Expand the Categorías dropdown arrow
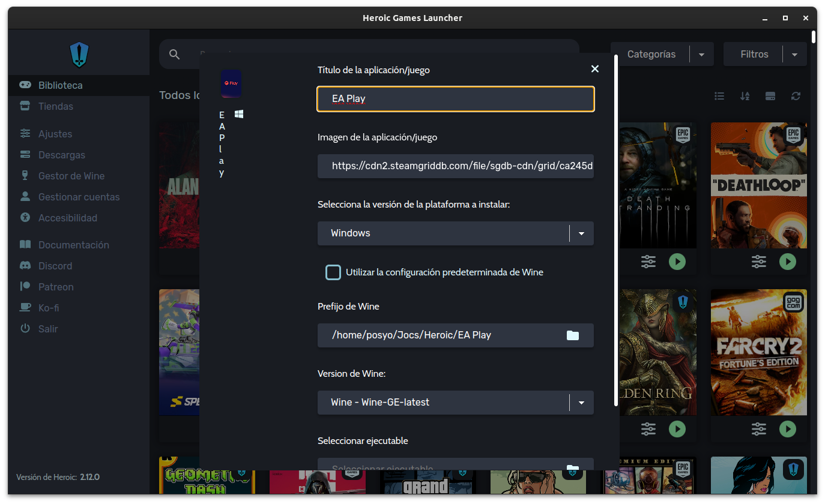The image size is (825, 504). 701,55
